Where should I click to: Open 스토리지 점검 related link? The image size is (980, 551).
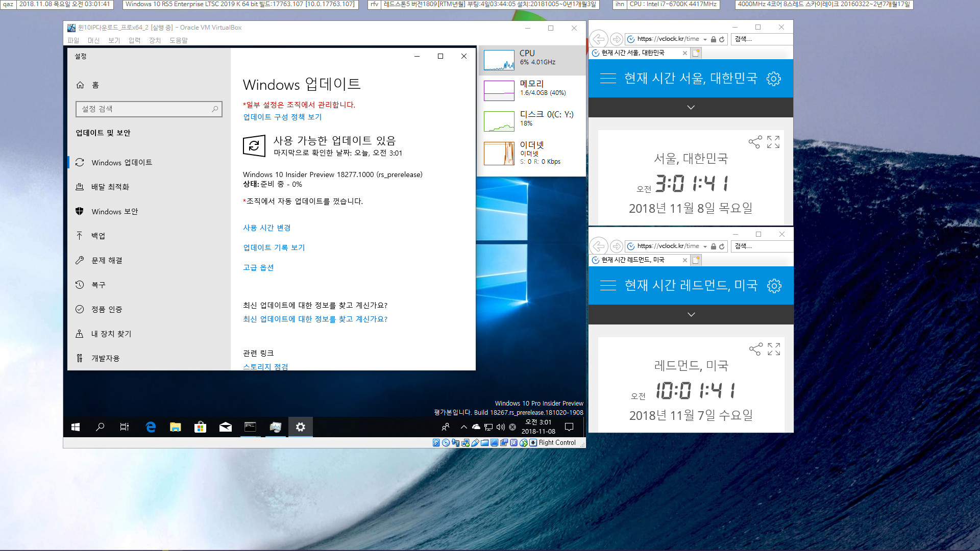265,367
